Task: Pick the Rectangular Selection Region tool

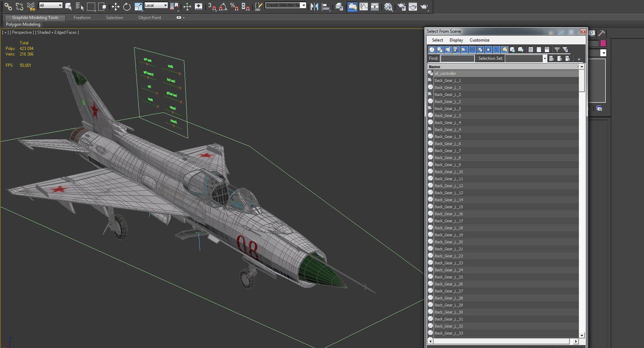Action: pyautogui.click(x=91, y=6)
